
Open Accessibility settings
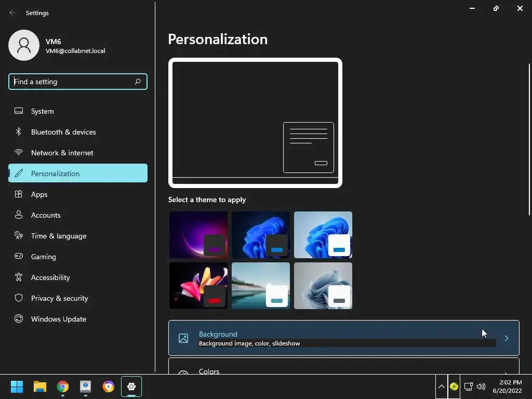pyautogui.click(x=78, y=277)
